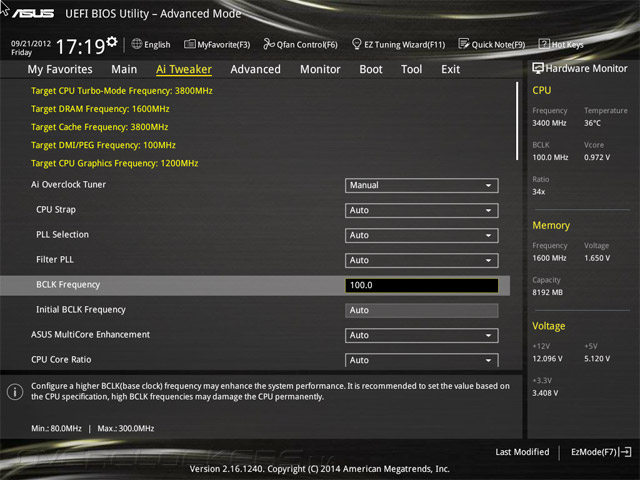640x480 pixels.
Task: Click the gear icon next to the clock
Action: tap(112, 42)
